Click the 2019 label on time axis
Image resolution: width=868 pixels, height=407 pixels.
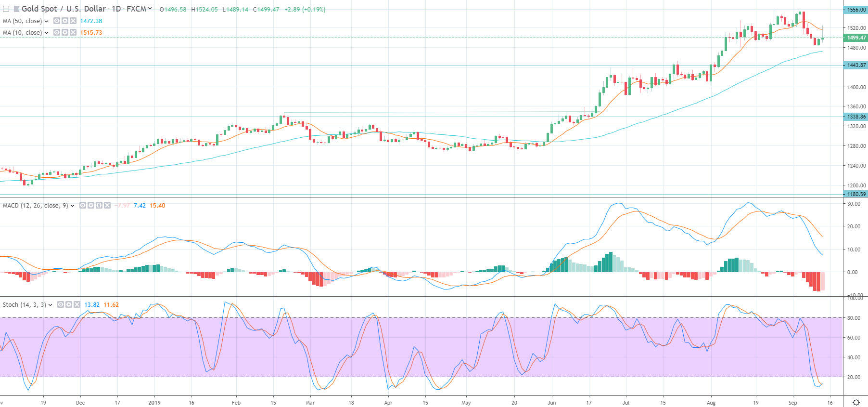154,403
